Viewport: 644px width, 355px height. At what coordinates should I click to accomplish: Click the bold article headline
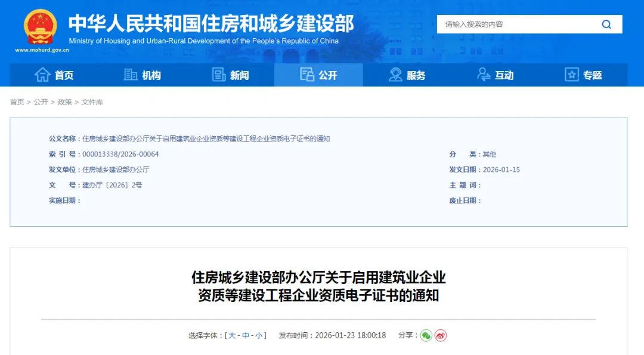coord(318,286)
